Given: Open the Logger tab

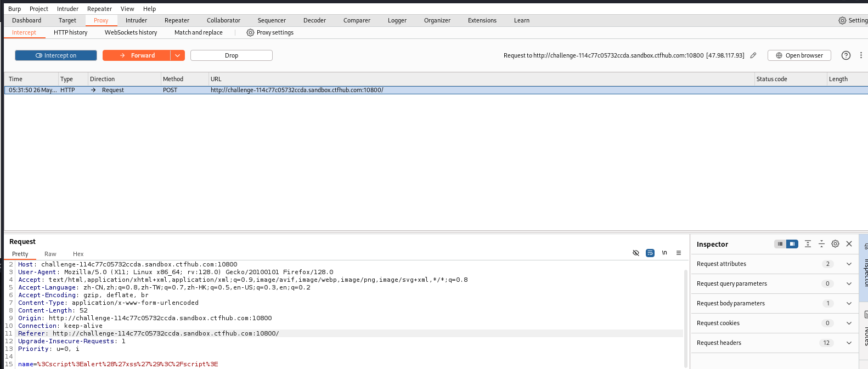Looking at the screenshot, I should coord(397,20).
